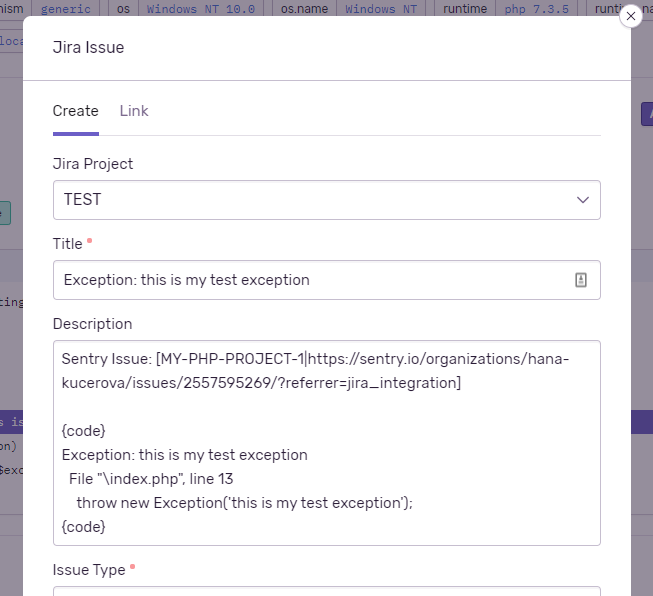Click the 'Issue Type' field label

tap(89, 570)
